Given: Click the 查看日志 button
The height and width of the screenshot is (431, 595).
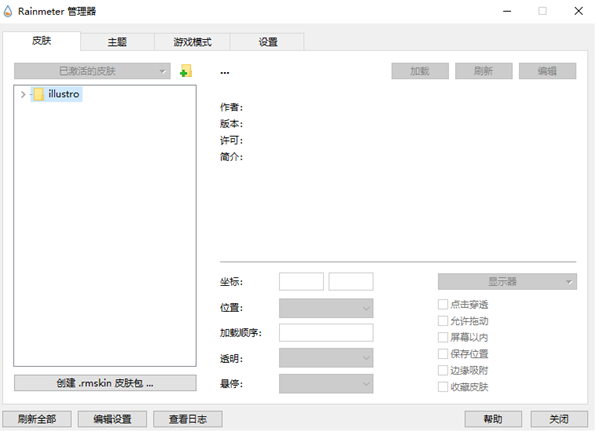Looking at the screenshot, I should tap(188, 419).
